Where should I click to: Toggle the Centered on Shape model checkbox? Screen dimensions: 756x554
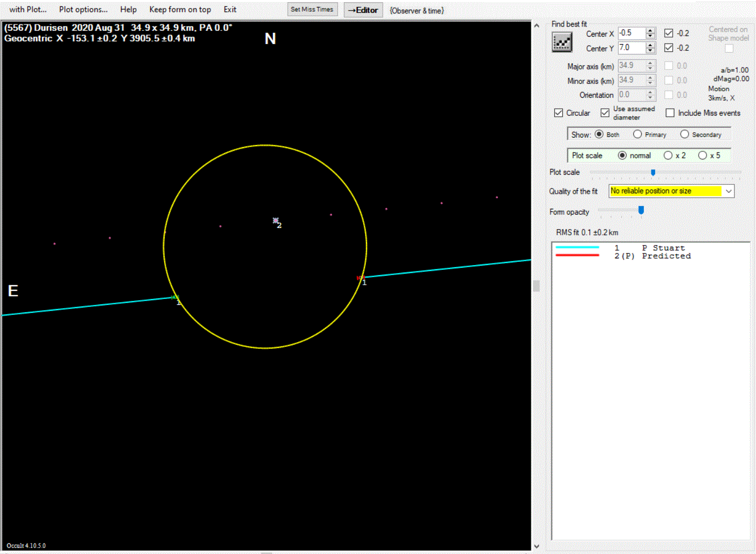click(729, 48)
